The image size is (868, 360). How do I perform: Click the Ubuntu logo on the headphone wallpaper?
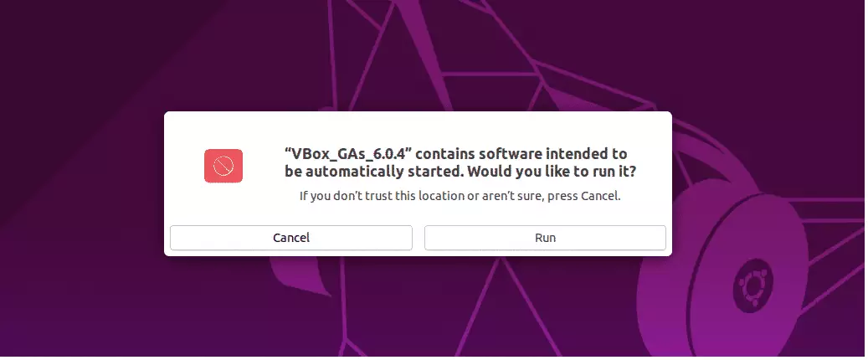tap(752, 287)
